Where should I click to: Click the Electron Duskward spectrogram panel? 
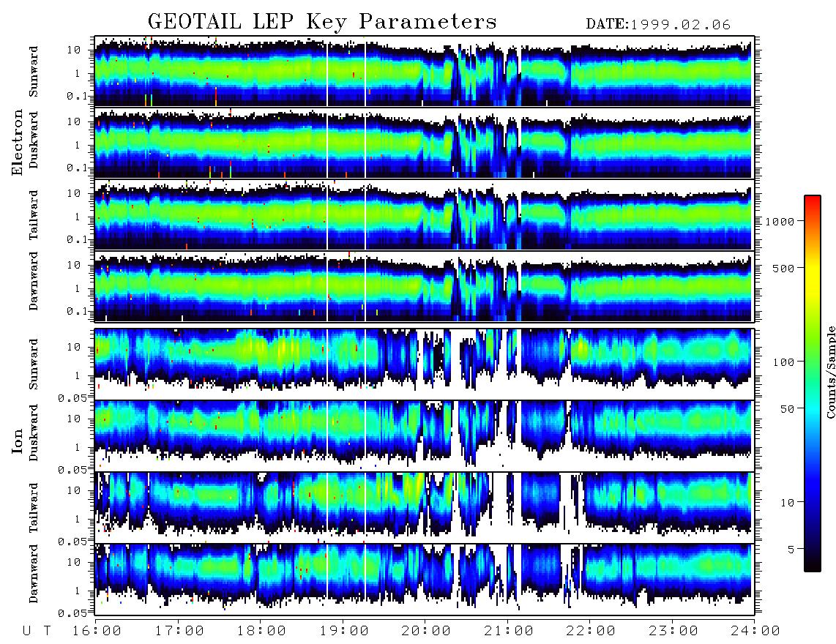425,143
